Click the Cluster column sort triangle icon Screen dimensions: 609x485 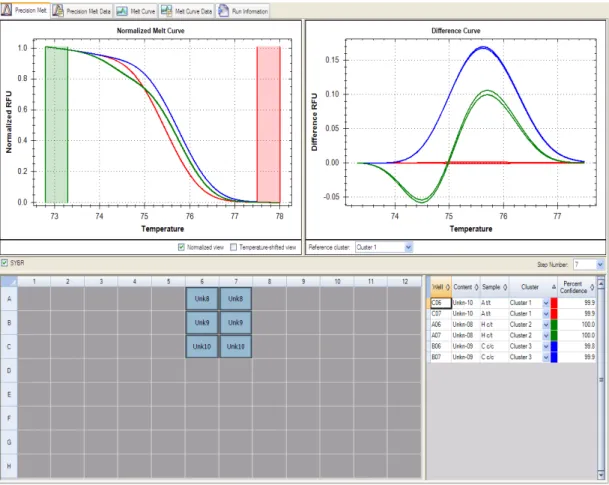(x=554, y=287)
